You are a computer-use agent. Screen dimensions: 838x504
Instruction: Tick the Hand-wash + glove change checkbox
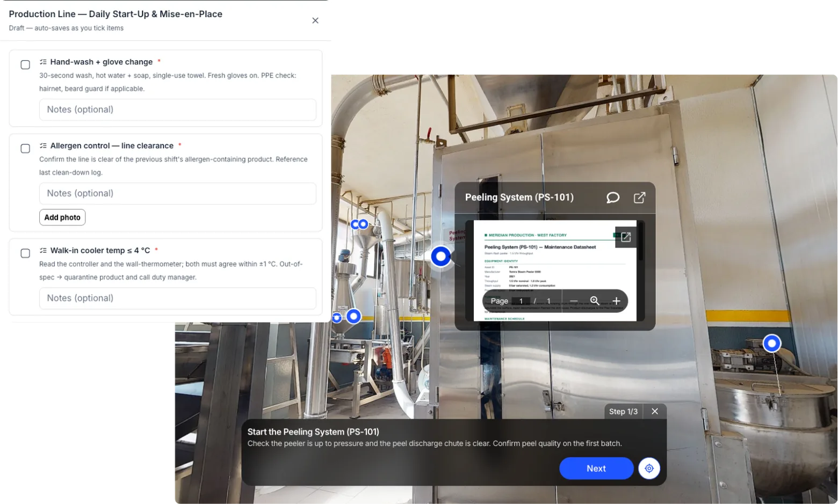[x=25, y=65]
